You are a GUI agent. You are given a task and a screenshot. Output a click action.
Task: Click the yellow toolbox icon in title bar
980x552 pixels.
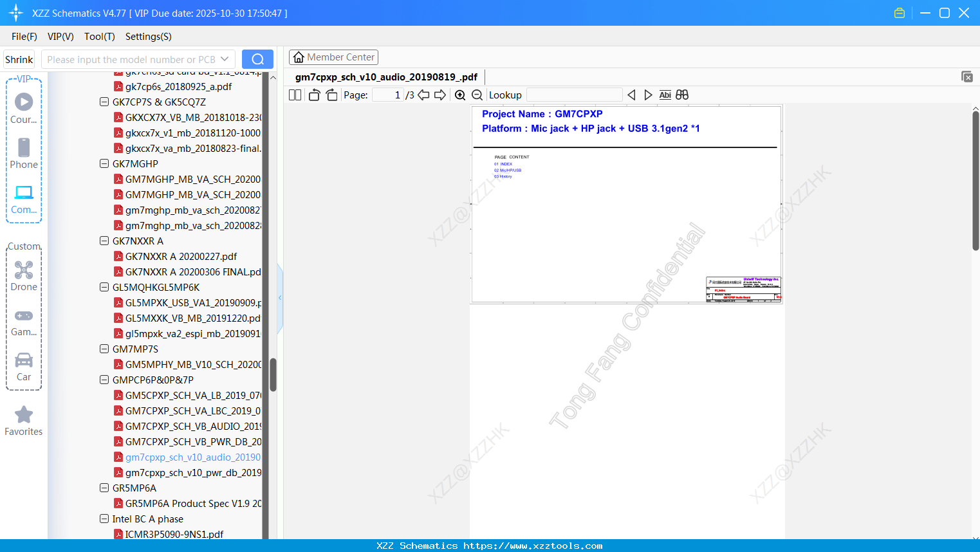click(900, 13)
